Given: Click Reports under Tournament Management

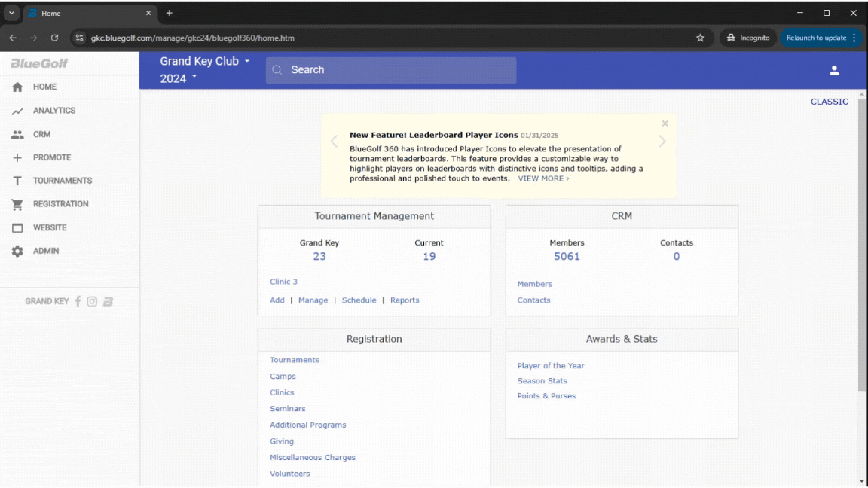Looking at the screenshot, I should tap(405, 300).
